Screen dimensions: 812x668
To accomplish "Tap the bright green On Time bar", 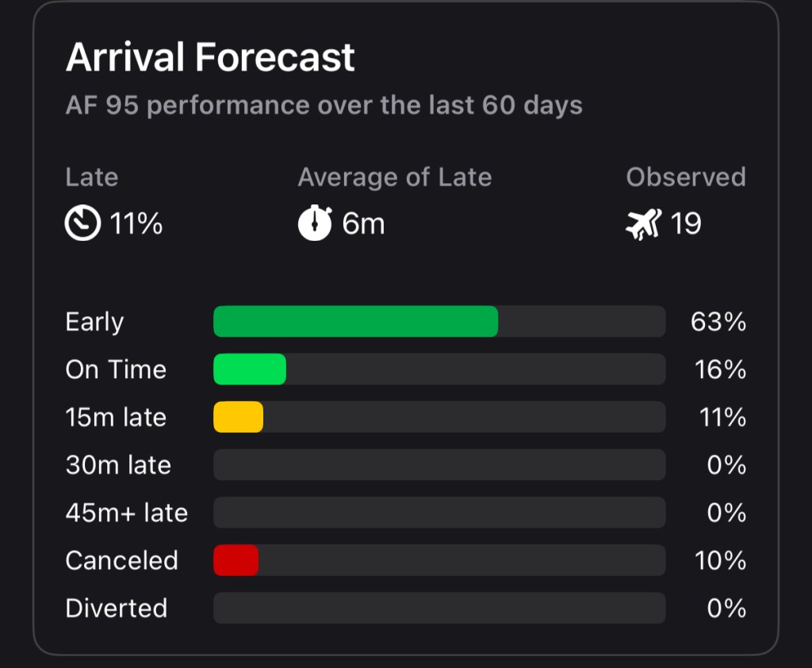I will click(x=250, y=369).
